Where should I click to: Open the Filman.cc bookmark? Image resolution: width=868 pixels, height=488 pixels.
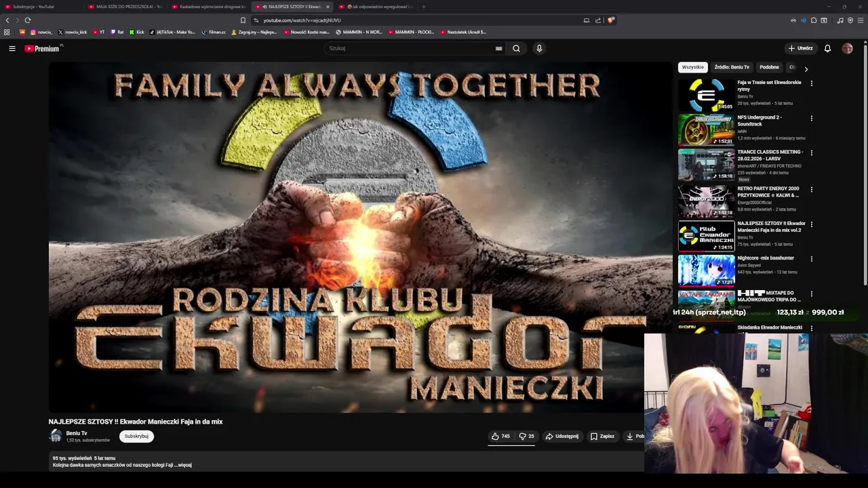214,32
